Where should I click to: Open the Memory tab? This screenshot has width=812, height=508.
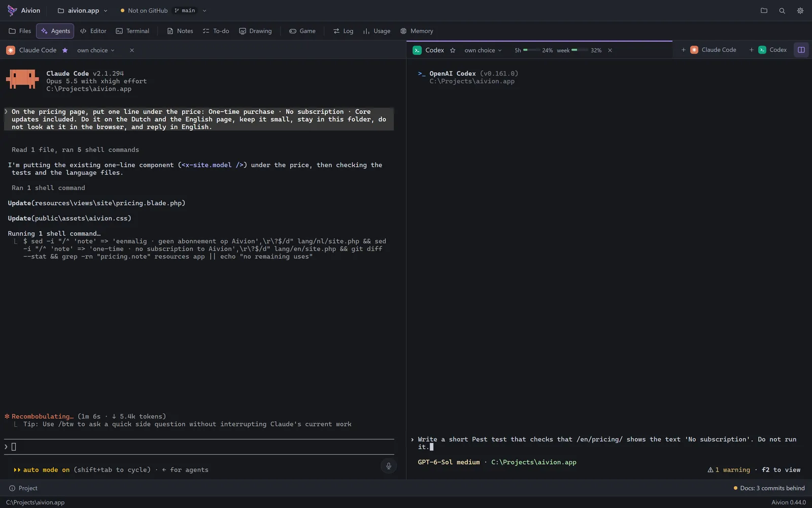pyautogui.click(x=417, y=31)
